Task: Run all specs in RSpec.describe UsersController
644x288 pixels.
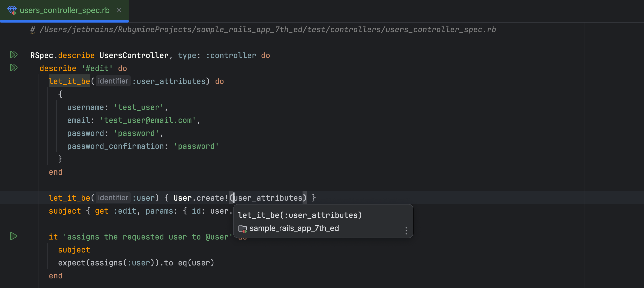Action: 13,55
